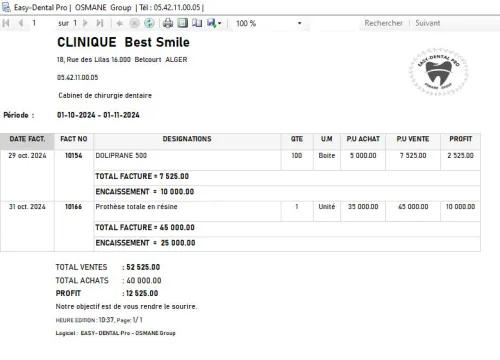Click the DATE FACT. column header
Viewport: 500px width, 360px height.
click(x=27, y=141)
